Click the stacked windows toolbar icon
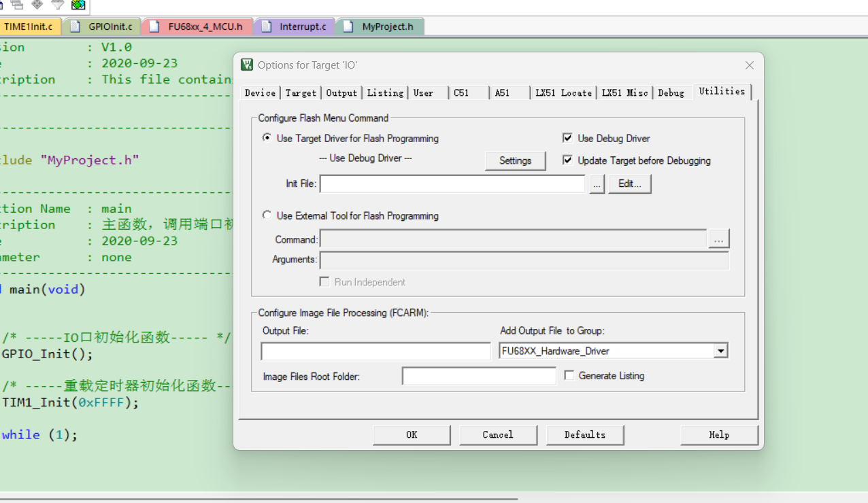 pyautogui.click(x=17, y=4)
